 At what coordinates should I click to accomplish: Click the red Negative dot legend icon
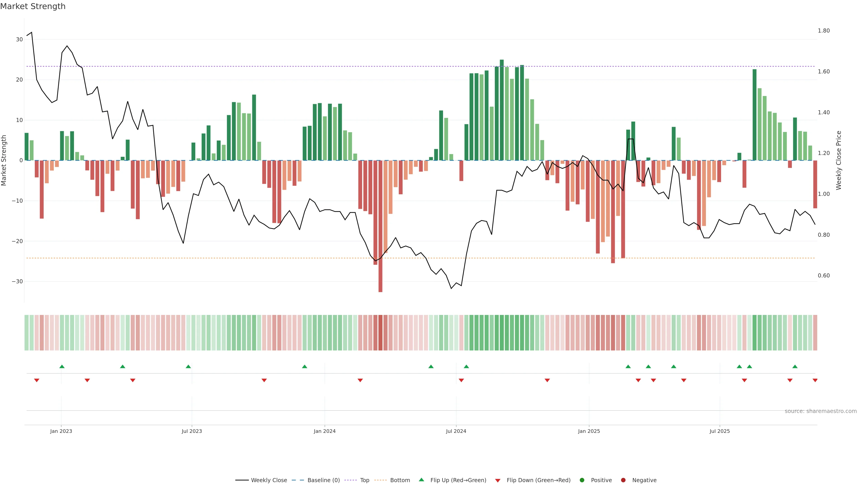click(x=623, y=480)
